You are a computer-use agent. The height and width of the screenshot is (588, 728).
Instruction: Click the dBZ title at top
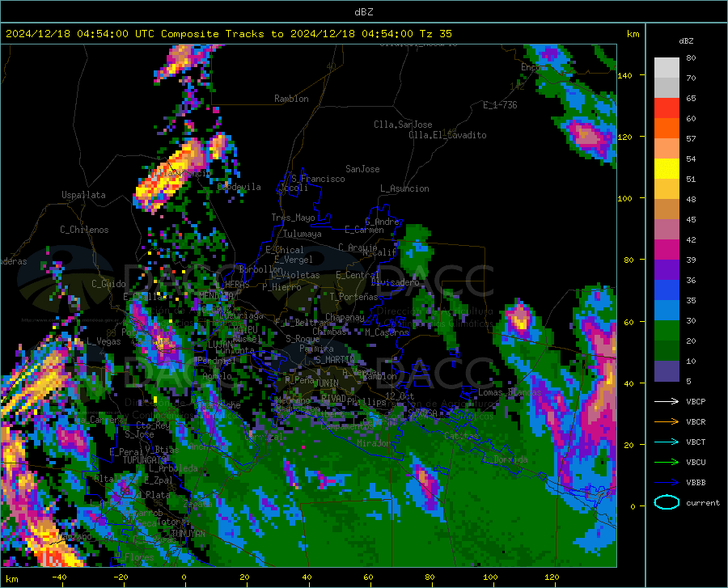pyautogui.click(x=363, y=12)
